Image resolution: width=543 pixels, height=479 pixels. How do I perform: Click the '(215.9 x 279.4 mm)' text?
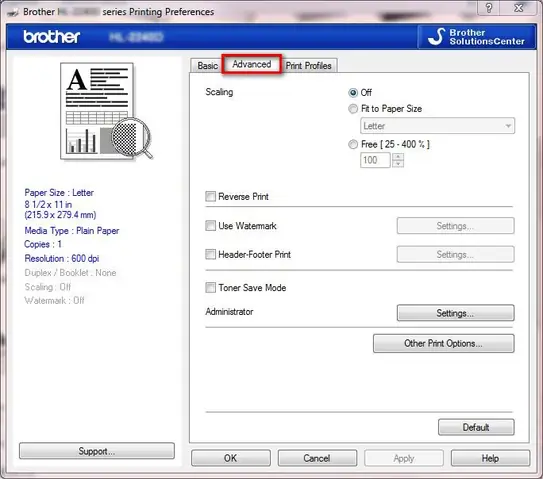60,215
